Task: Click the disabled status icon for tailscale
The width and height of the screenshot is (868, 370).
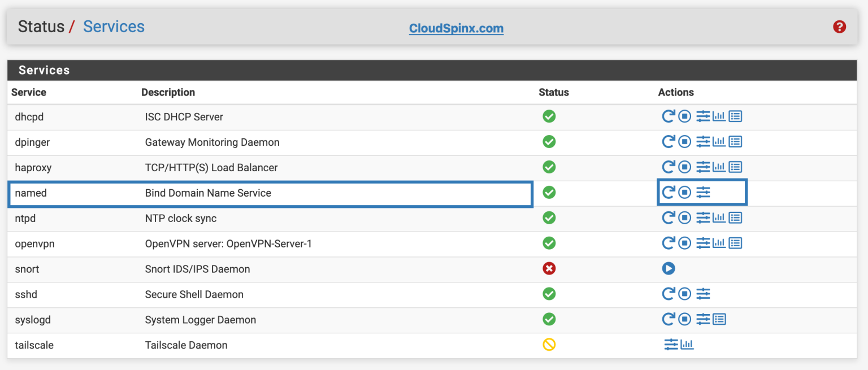Action: 549,344
